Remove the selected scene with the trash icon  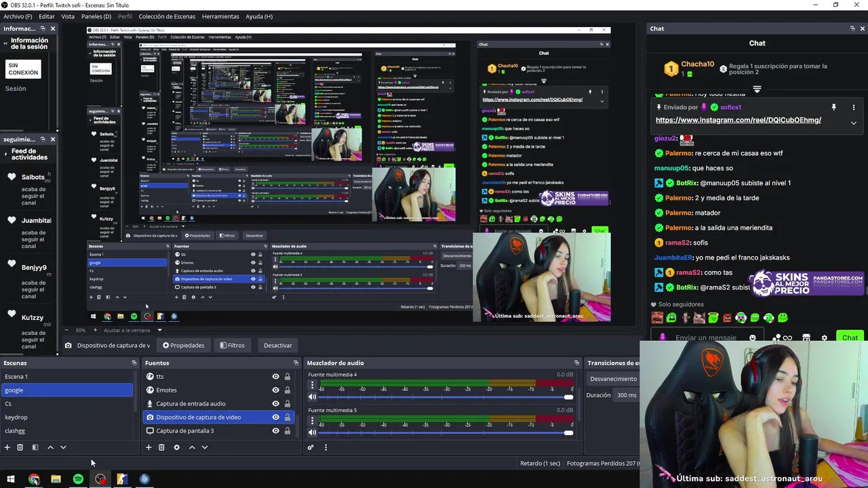[20, 447]
